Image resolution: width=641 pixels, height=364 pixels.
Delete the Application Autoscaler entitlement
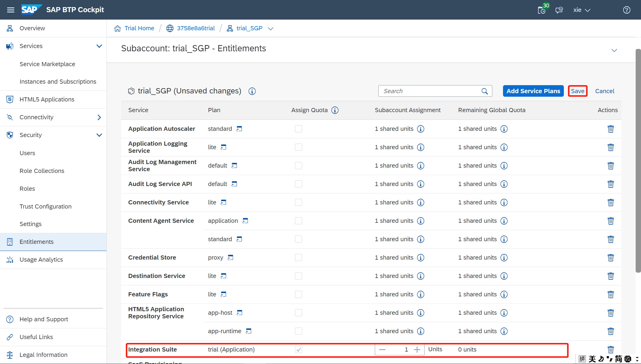[611, 129]
